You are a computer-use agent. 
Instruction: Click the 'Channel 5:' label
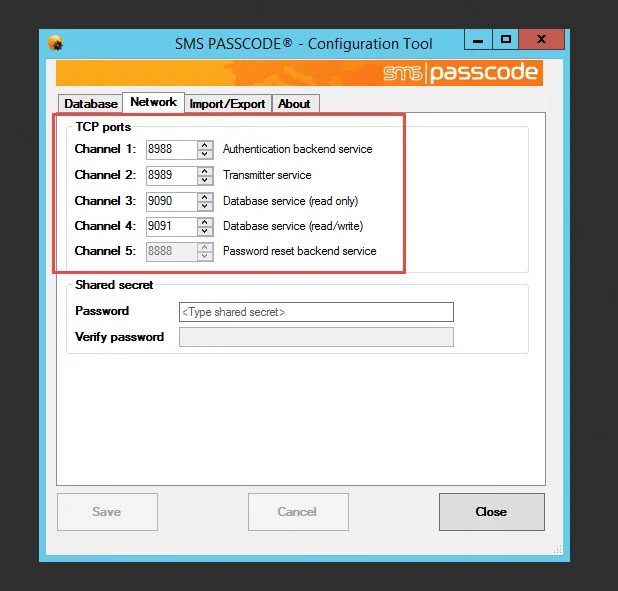tap(105, 251)
